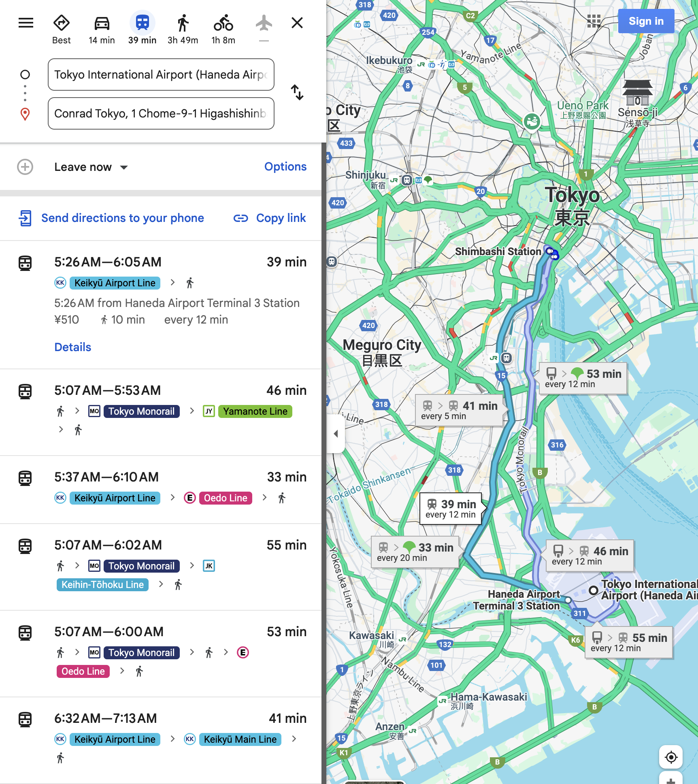Select 5:07 AM—6:02 AM route
698x784 pixels.
click(x=161, y=567)
